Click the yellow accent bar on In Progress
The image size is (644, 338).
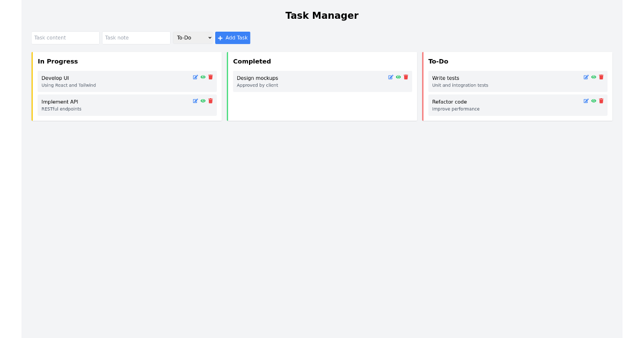click(34, 86)
